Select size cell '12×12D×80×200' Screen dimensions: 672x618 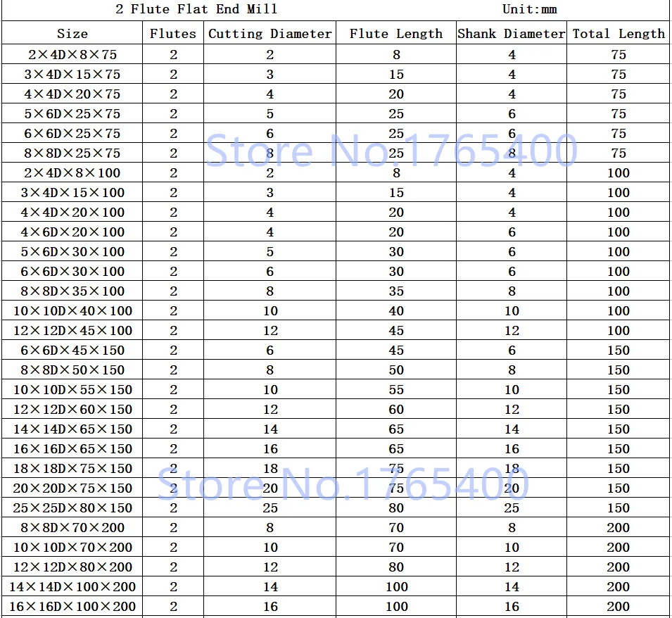click(x=72, y=567)
